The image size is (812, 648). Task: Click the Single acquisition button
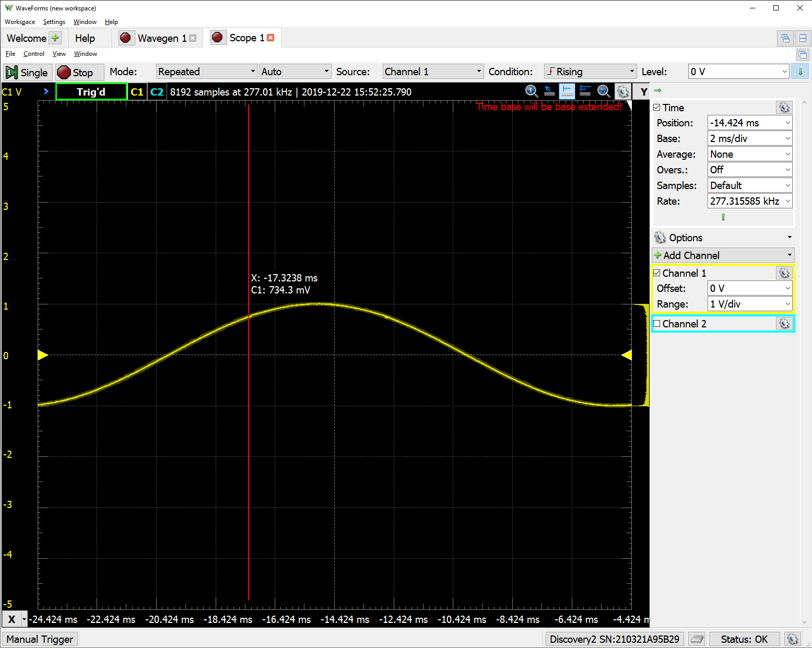[x=28, y=72]
